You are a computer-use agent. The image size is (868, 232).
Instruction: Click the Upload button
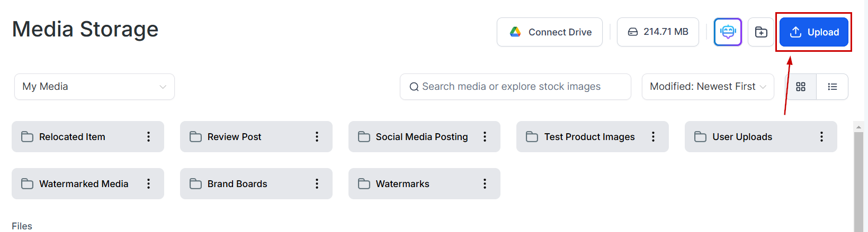pyautogui.click(x=814, y=32)
